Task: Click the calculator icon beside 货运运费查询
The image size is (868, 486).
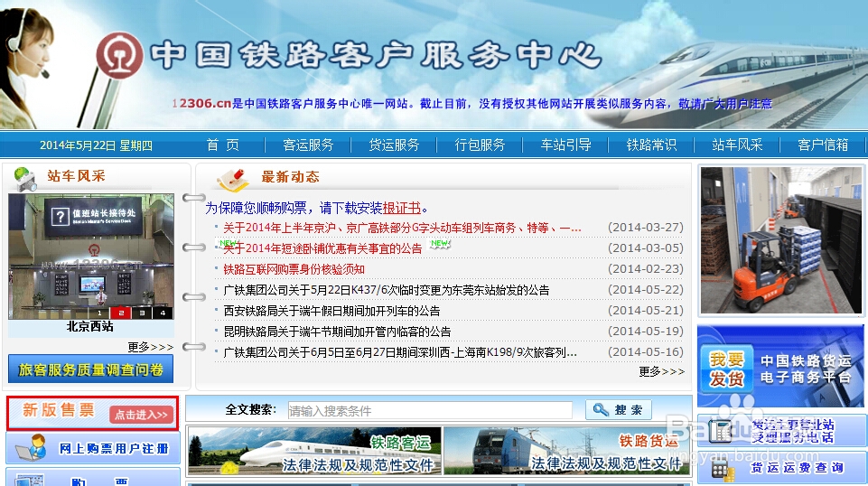Action: click(x=722, y=471)
